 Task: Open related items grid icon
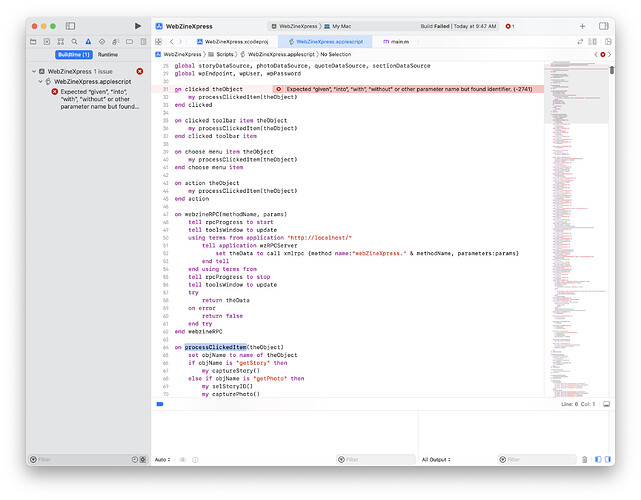159,42
